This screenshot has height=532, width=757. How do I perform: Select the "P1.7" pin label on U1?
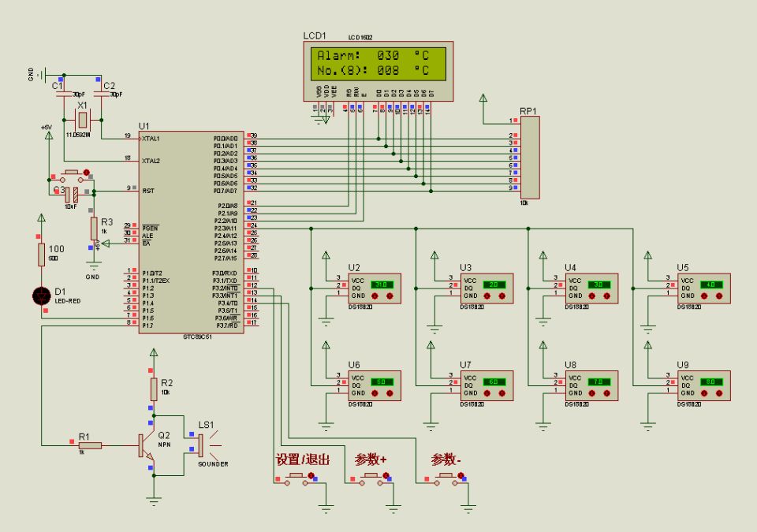tap(147, 326)
